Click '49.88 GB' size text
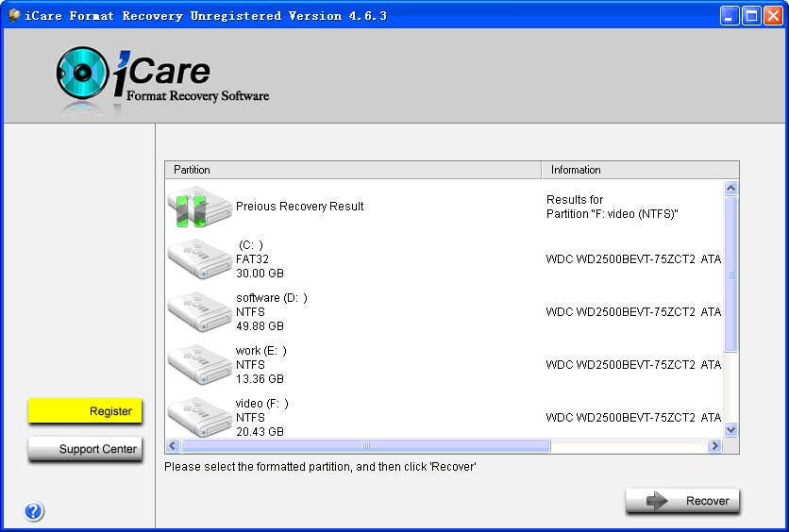Viewport: 789px width, 532px height. (260, 325)
